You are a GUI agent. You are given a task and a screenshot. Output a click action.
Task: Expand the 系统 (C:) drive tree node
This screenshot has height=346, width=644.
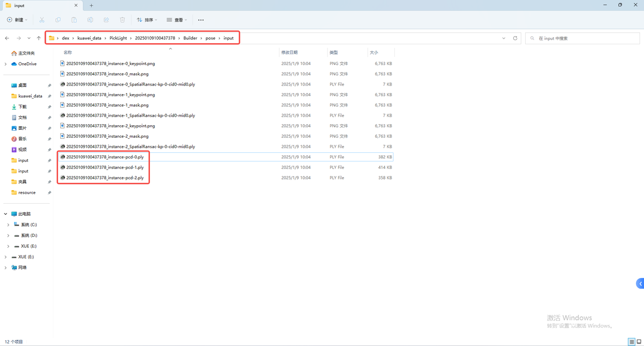coord(8,225)
